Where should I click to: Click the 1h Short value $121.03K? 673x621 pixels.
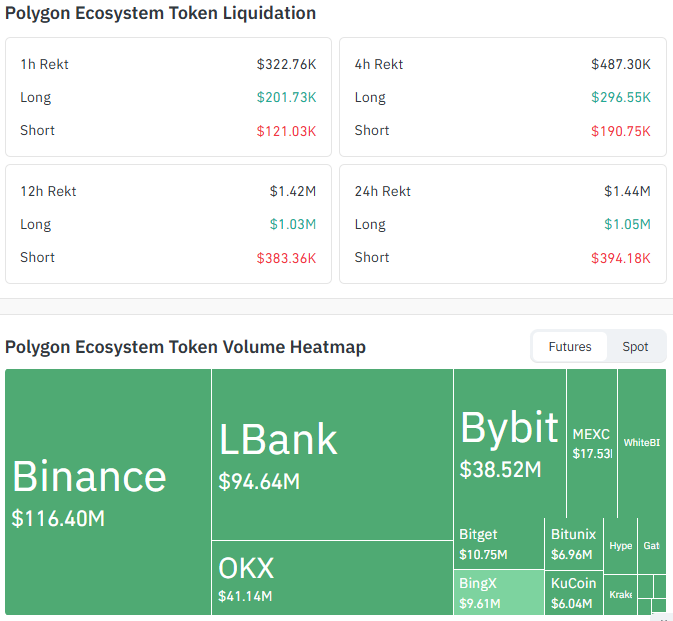coord(286,131)
